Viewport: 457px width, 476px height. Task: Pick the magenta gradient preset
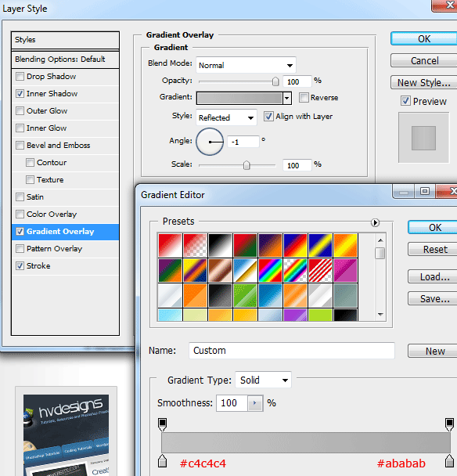346,270
